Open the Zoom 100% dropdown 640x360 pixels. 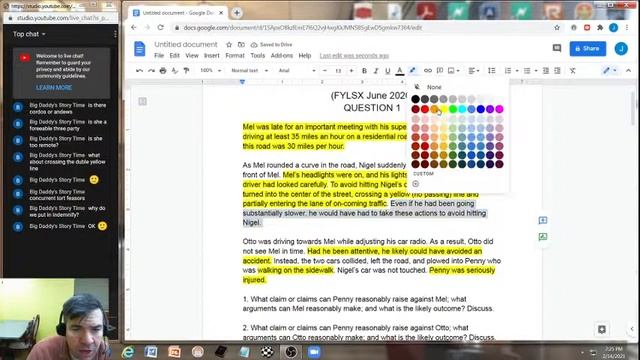click(x=210, y=71)
